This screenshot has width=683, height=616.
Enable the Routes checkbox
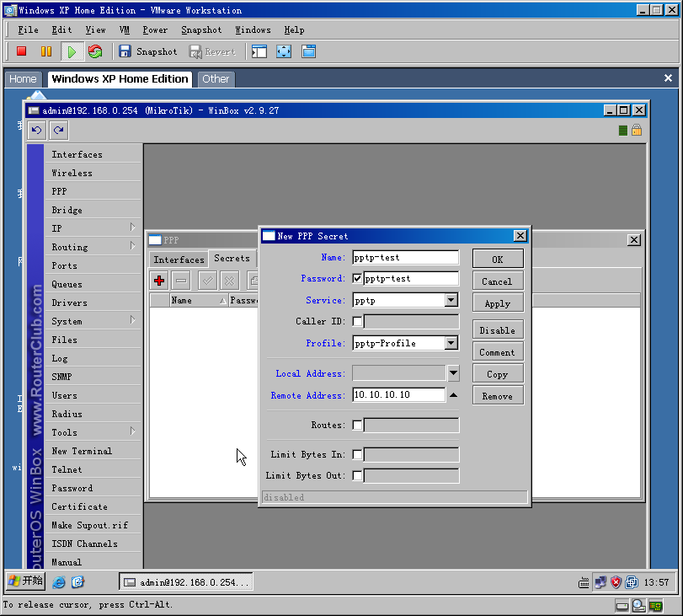click(x=357, y=425)
